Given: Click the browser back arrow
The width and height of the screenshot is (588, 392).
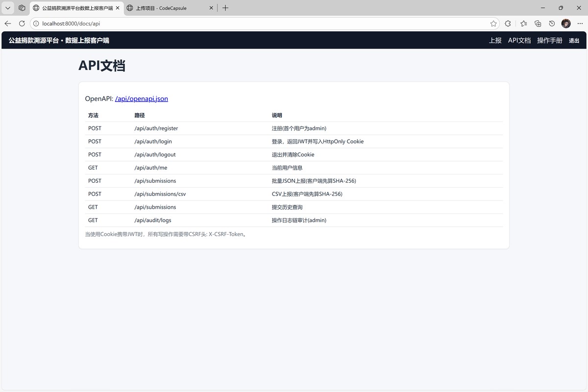Looking at the screenshot, I should (x=8, y=24).
